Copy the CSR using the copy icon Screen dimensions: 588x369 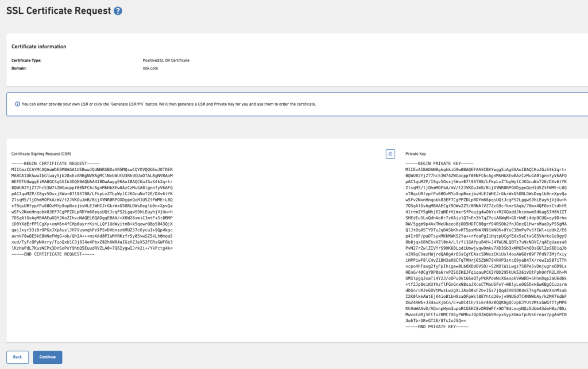point(390,154)
